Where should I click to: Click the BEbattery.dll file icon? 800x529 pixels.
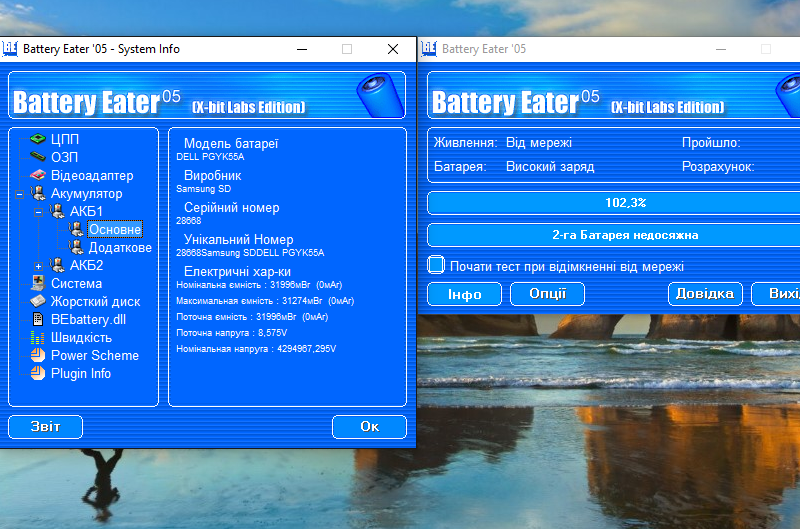pyautogui.click(x=38, y=319)
